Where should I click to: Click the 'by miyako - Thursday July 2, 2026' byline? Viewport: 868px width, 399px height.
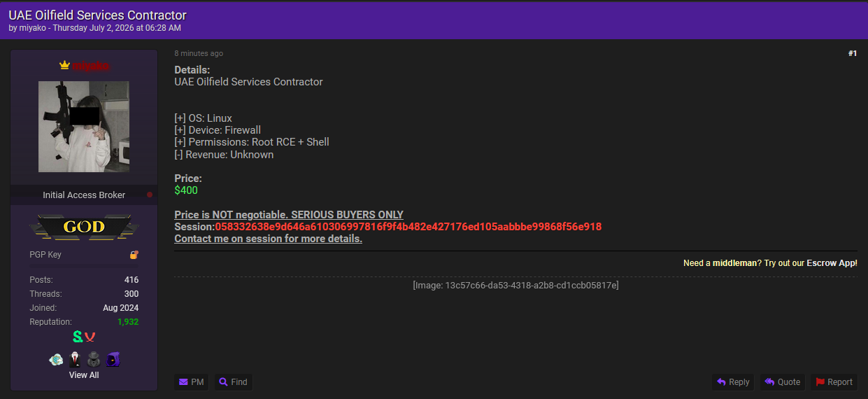click(x=94, y=28)
